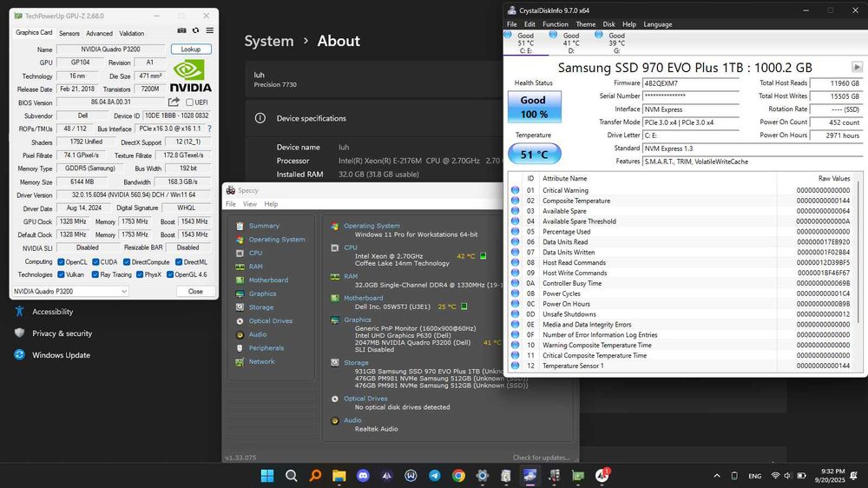
Task: Click Good 100 % health status button
Action: pyautogui.click(x=534, y=107)
